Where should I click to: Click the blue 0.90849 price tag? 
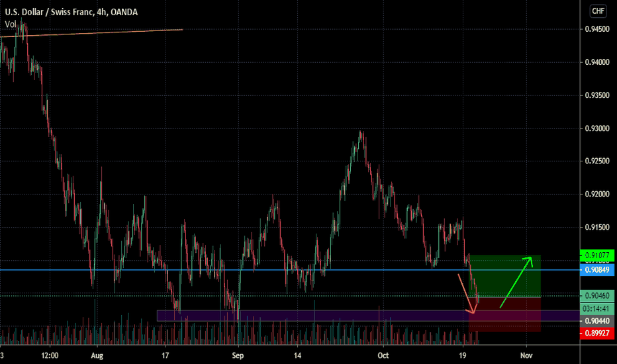597,270
